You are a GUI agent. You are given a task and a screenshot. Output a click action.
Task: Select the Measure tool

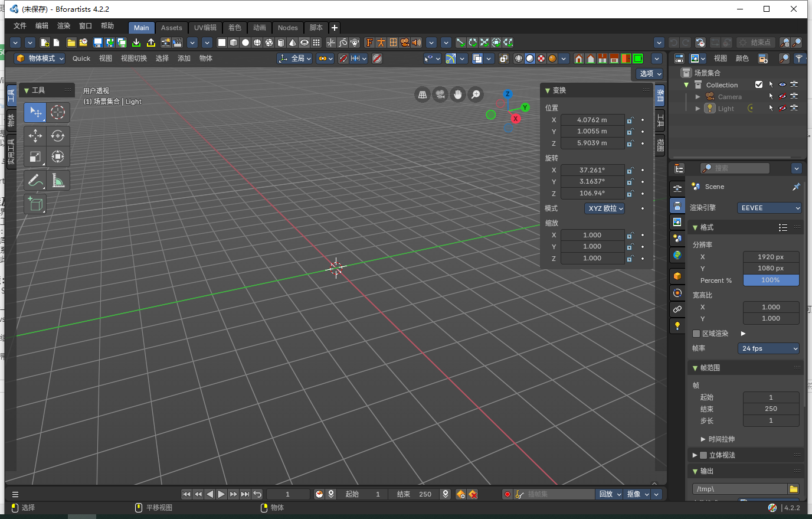click(x=58, y=181)
